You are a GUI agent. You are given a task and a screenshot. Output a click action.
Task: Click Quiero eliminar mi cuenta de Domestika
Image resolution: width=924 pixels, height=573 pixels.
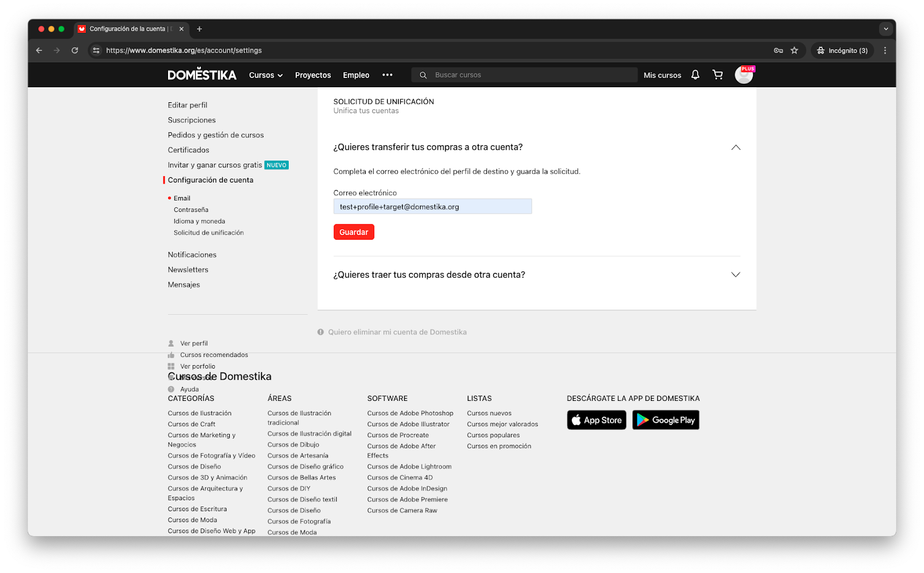tap(397, 332)
